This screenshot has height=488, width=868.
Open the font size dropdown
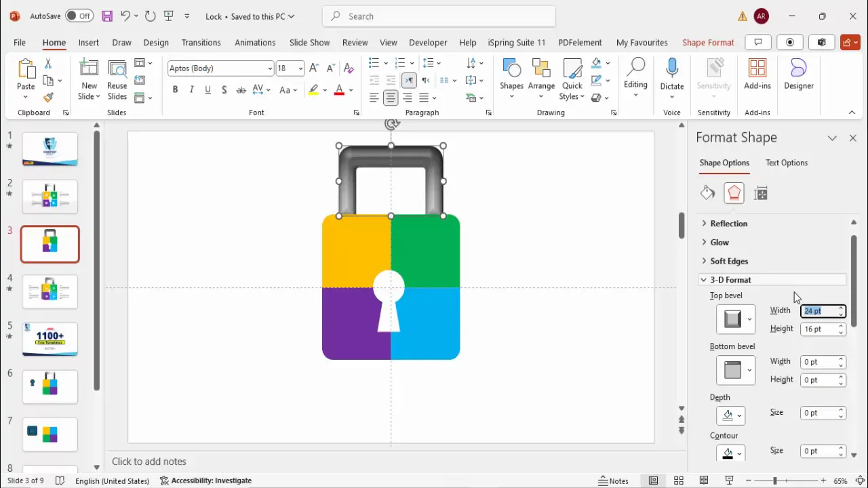(300, 68)
